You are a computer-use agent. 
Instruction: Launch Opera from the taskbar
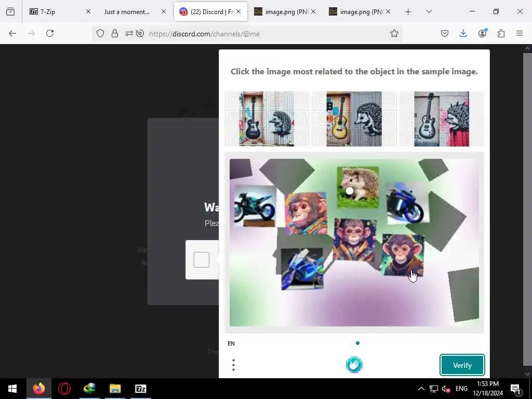pos(64,389)
